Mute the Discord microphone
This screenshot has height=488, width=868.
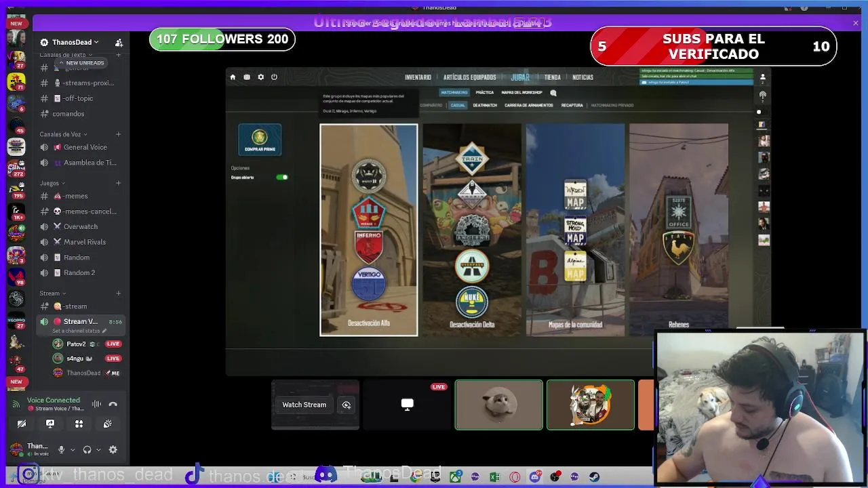coord(61,449)
